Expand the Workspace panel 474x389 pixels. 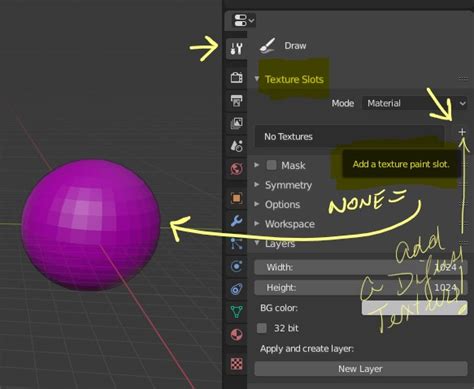click(x=257, y=224)
